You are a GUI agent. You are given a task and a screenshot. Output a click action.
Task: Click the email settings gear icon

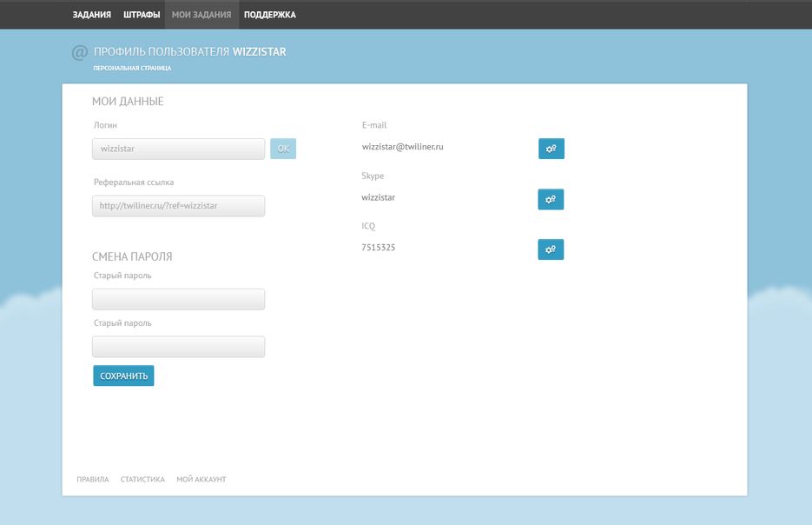[551, 149]
